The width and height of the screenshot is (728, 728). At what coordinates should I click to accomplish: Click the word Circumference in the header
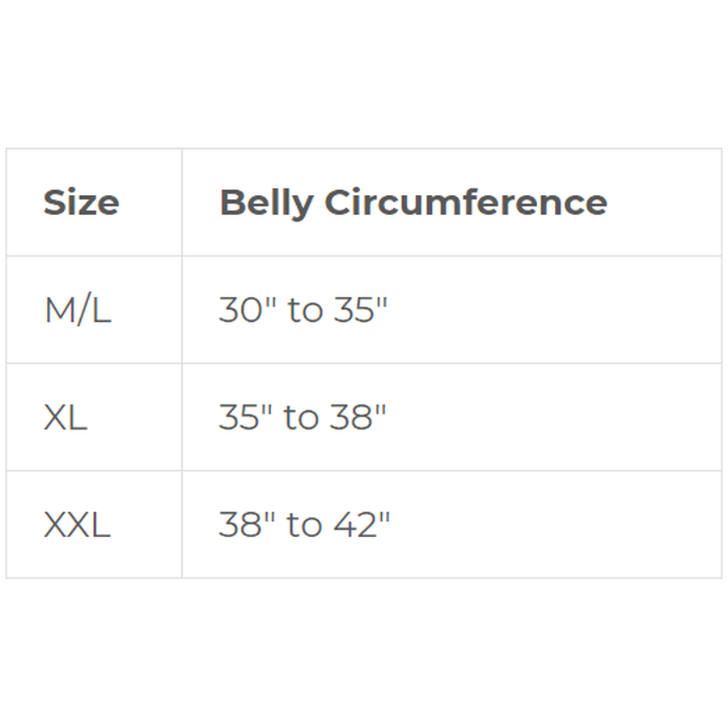(466, 202)
